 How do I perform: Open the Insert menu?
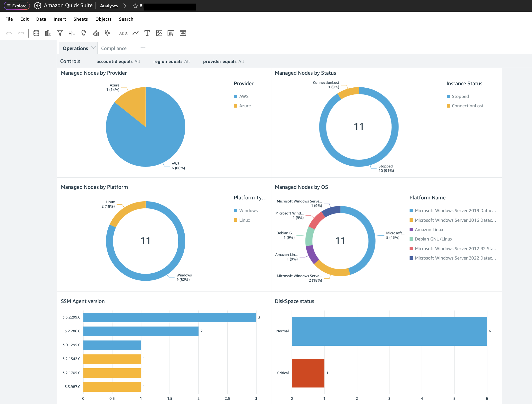pyautogui.click(x=60, y=19)
